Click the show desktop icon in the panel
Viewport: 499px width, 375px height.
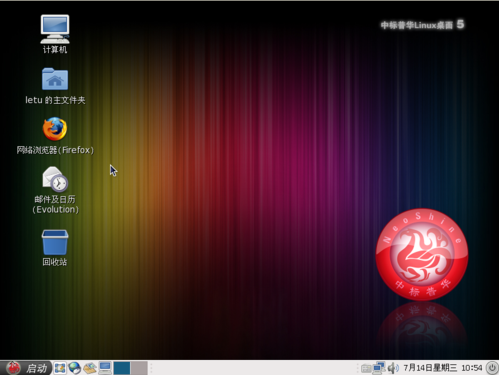[60, 368]
